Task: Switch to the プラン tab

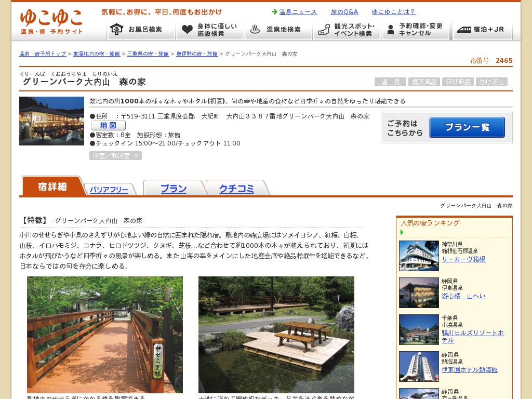Action: click(174, 188)
